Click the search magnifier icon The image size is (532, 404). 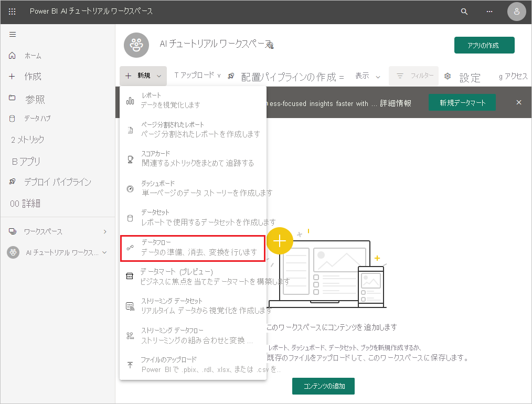coord(464,12)
